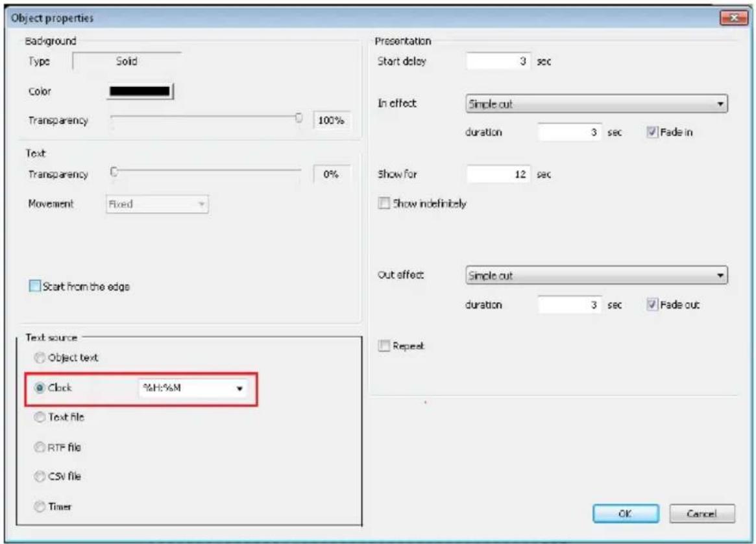Open the In effect dropdown
Viewport: 756px width, 544px height.
(x=596, y=104)
